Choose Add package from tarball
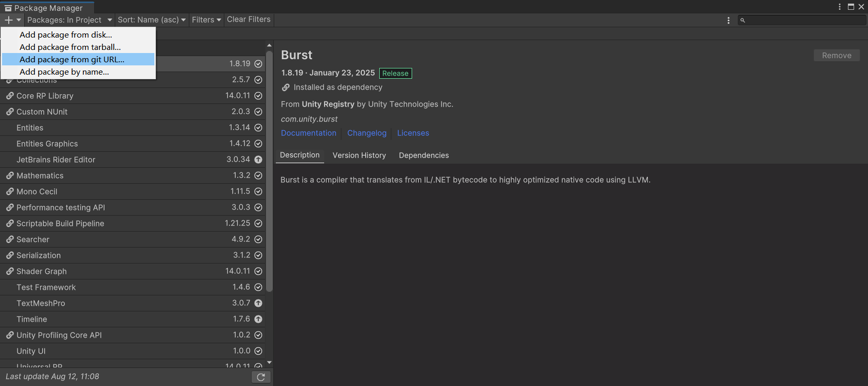Screen dimensions: 868x386 click(78, 47)
